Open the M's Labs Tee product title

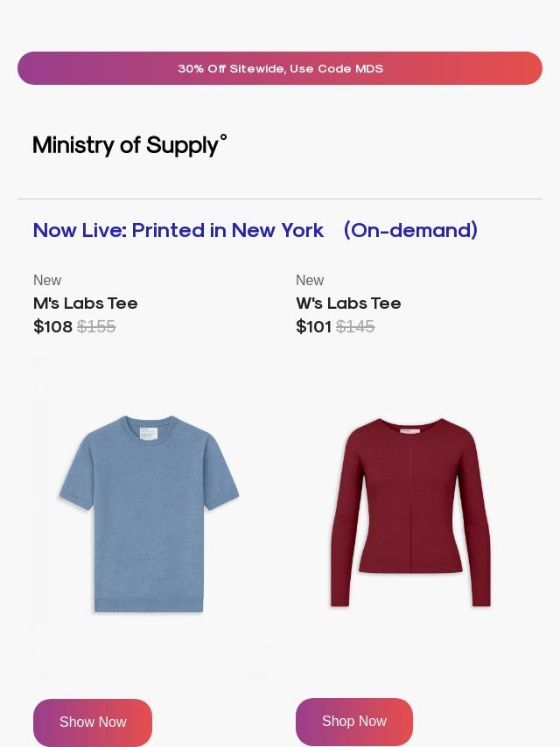coord(86,304)
